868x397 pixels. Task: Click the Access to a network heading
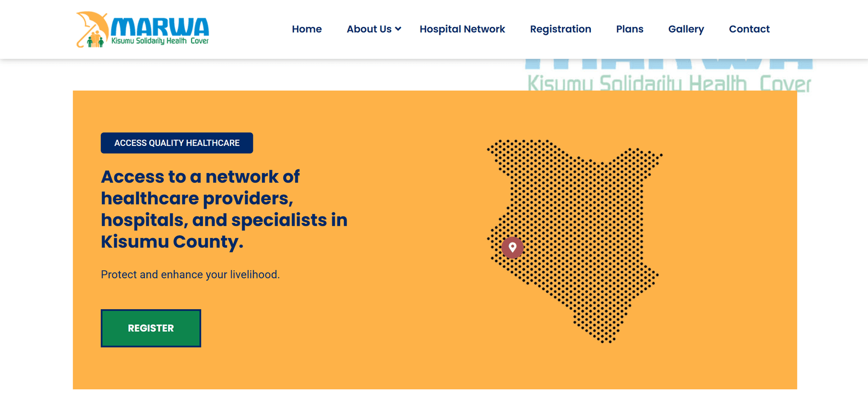[224, 209]
